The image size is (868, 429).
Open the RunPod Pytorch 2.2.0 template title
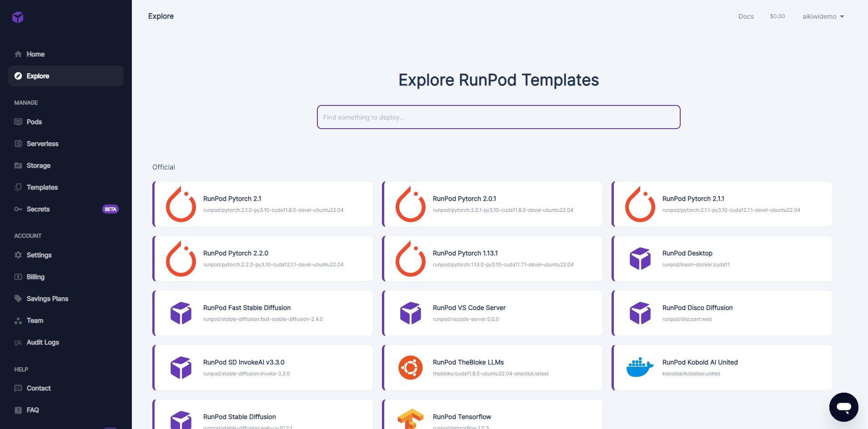tap(236, 253)
